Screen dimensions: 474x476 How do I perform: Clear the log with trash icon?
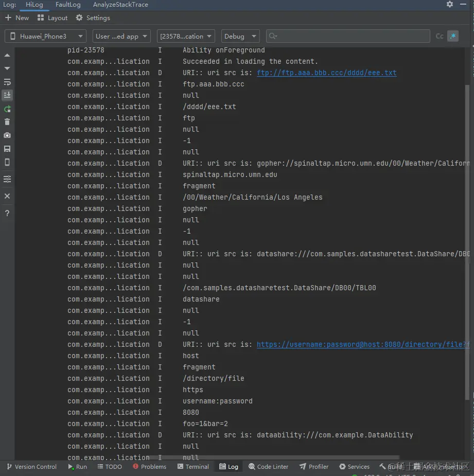(7, 122)
